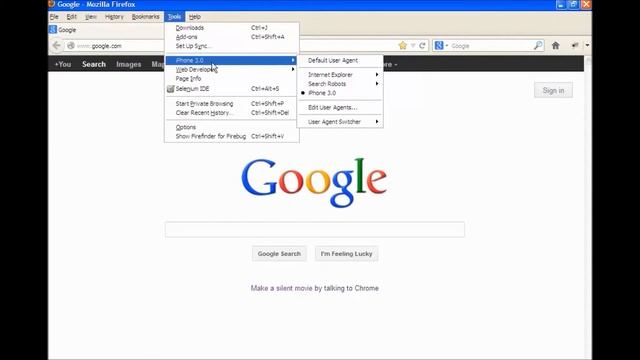Select Default User Agent in submenu

[340, 60]
